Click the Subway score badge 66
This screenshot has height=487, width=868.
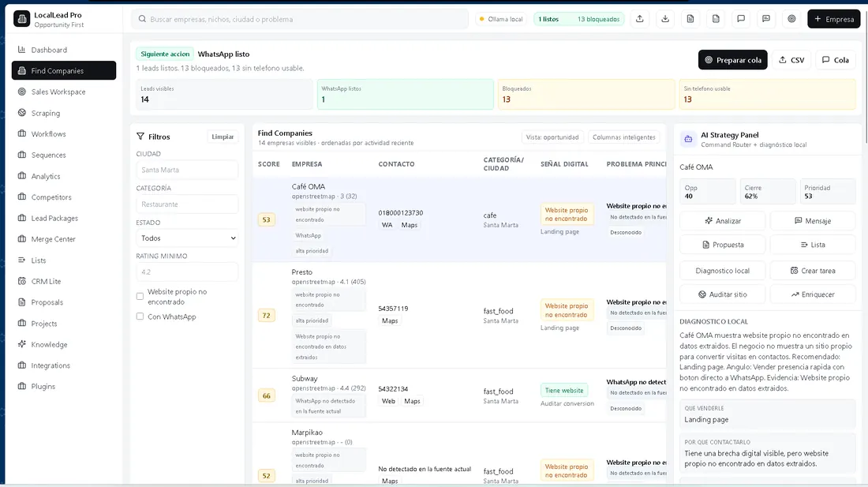point(266,395)
